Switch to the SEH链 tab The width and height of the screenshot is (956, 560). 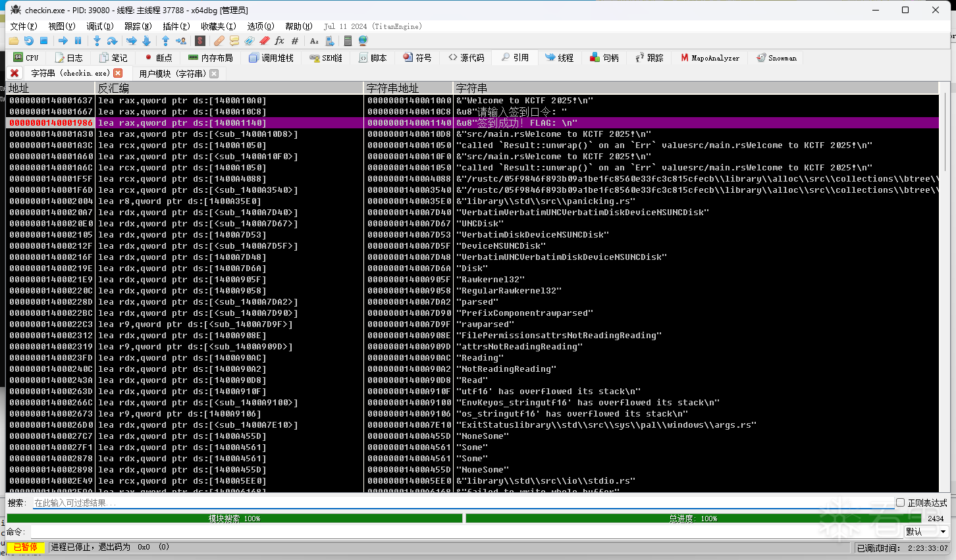pyautogui.click(x=327, y=58)
